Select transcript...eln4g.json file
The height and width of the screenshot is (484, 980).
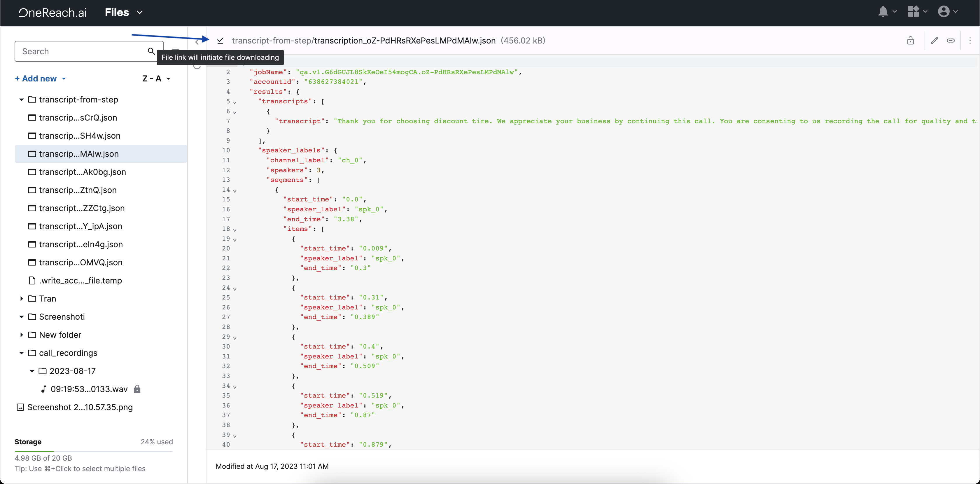click(101, 244)
